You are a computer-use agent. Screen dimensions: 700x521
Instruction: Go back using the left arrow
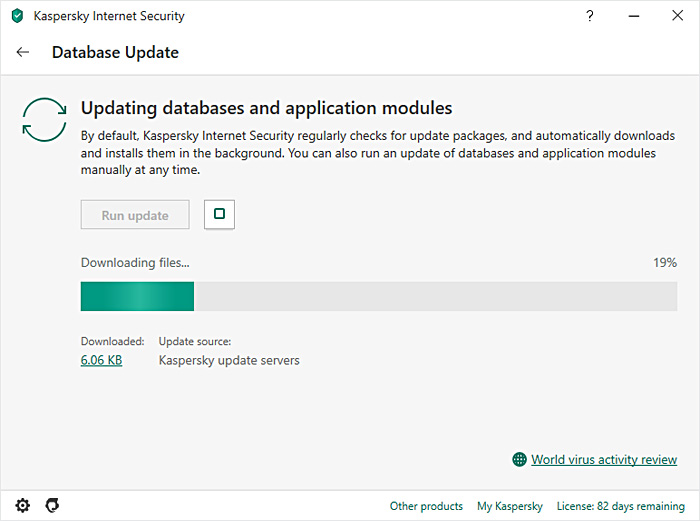pos(23,52)
